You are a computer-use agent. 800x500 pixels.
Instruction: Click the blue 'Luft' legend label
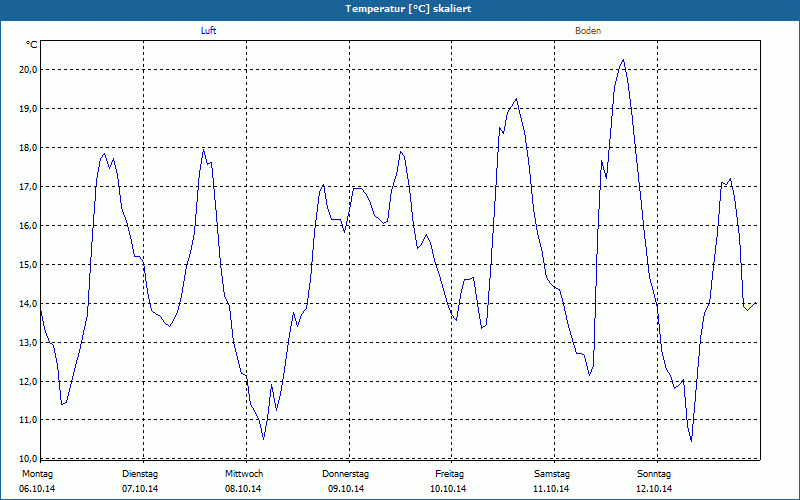pos(208,31)
